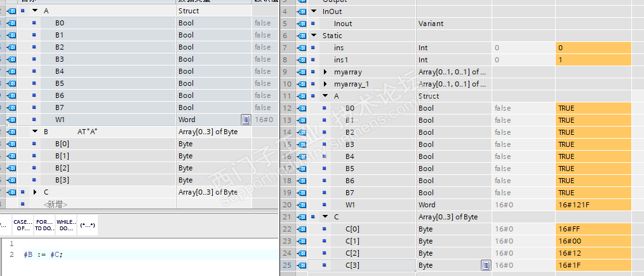Image resolution: width=644 pixels, height=276 pixels.
Task: Click start value false of right row B4
Action: pos(503,156)
